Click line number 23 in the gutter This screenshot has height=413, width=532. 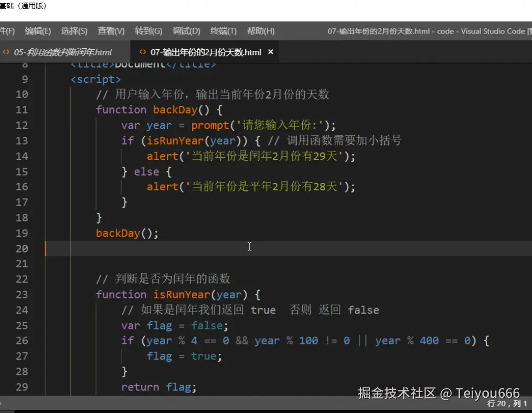22,295
